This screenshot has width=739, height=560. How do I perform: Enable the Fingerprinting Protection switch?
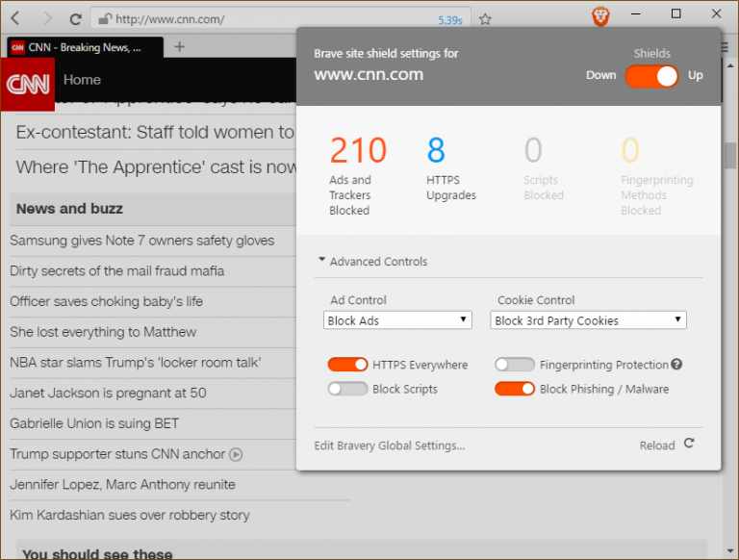pos(515,365)
